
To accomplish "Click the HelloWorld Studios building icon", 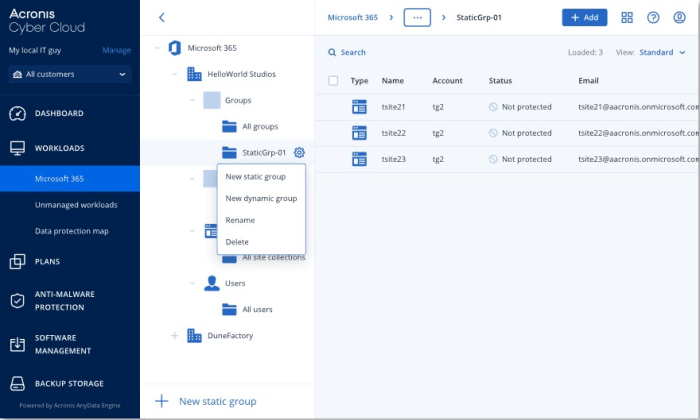I will click(194, 74).
